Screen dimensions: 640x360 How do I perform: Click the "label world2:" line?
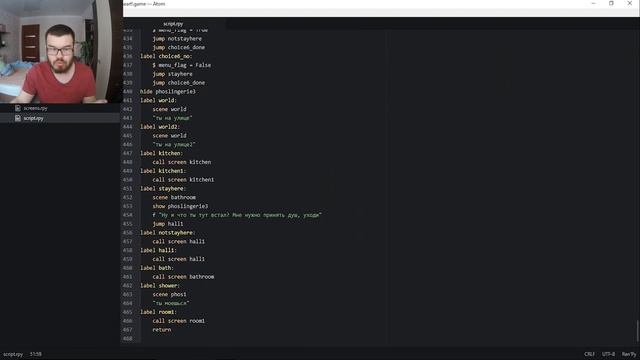[160, 127]
